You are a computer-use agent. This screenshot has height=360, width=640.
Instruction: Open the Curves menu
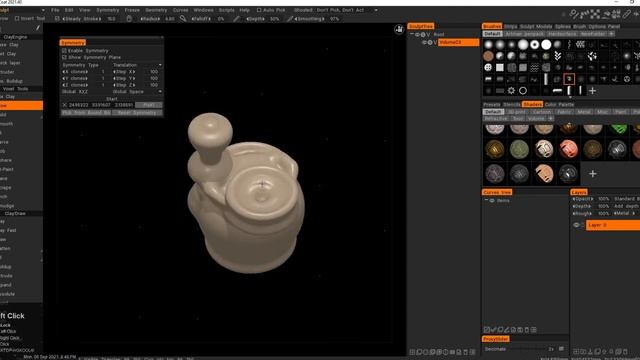tap(180, 10)
